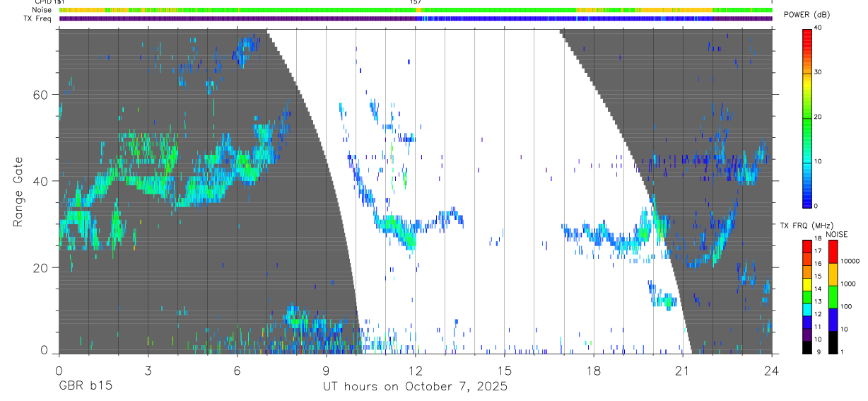Click the 9 tick on UT hours axis
The image size is (868, 401).
tap(326, 370)
